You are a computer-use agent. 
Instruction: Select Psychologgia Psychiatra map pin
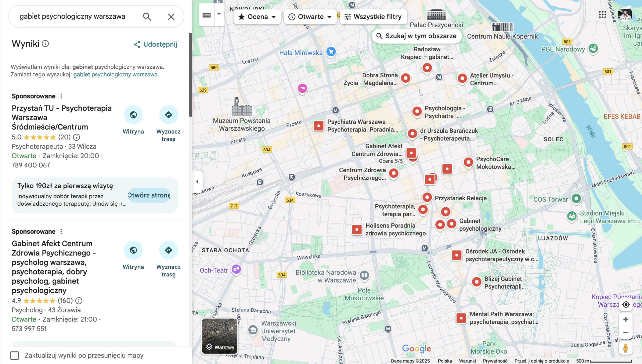tap(417, 111)
